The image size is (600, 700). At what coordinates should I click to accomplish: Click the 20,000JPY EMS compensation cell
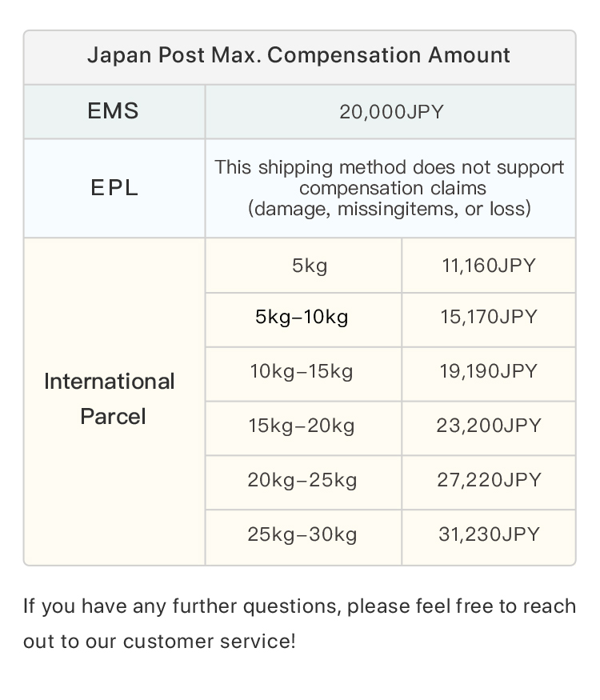click(390, 112)
